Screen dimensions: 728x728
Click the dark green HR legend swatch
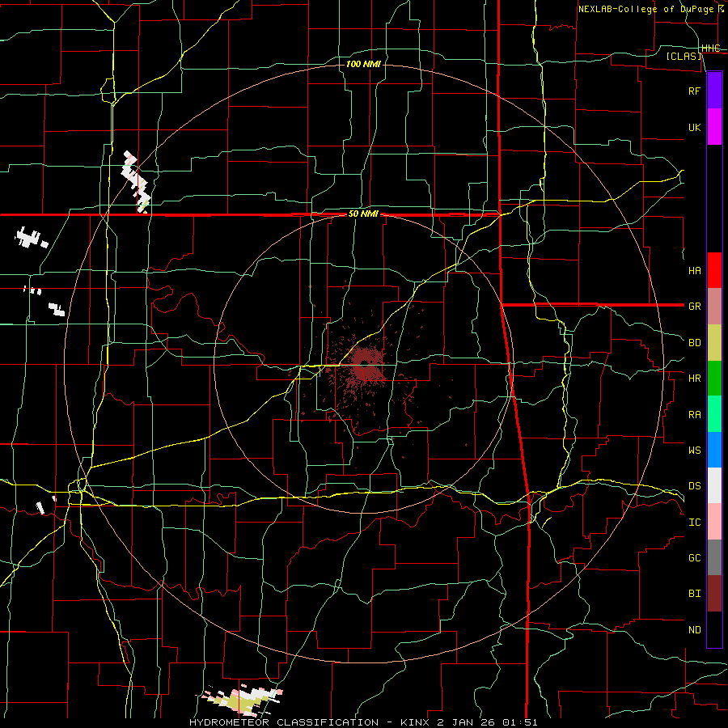point(714,378)
